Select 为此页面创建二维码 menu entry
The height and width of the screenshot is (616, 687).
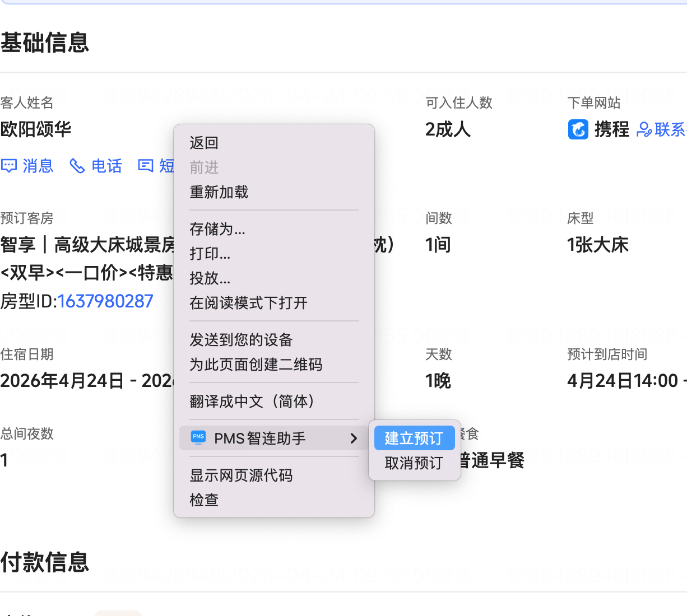256,365
